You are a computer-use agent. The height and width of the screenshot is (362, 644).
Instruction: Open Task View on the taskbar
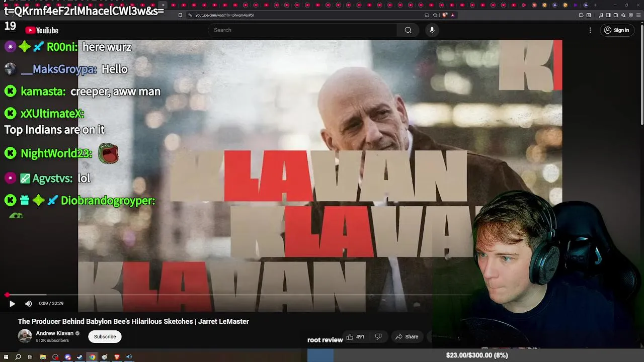(x=30, y=357)
